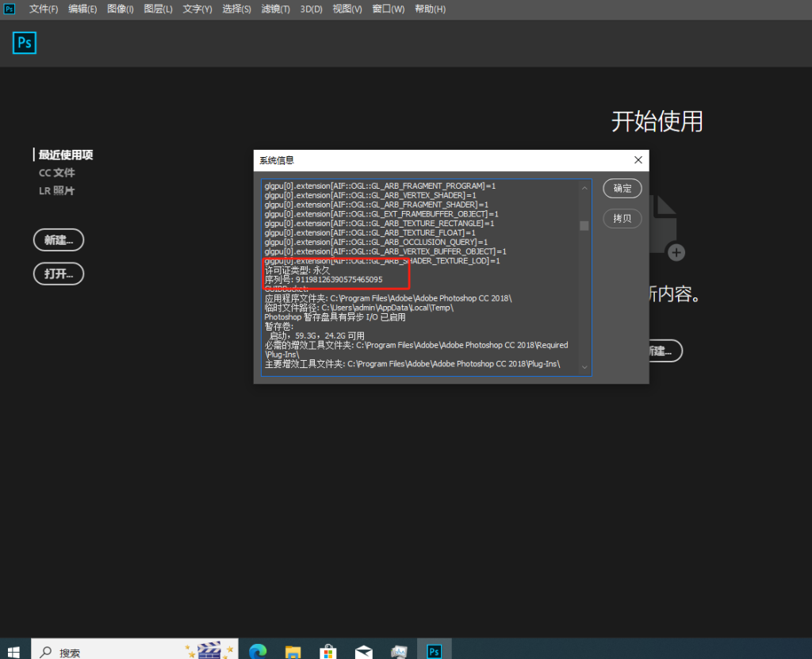This screenshot has width=812, height=659.
Task: Click the GL_ARB_FRAGMENT_PROGRAM line
Action: (x=380, y=186)
